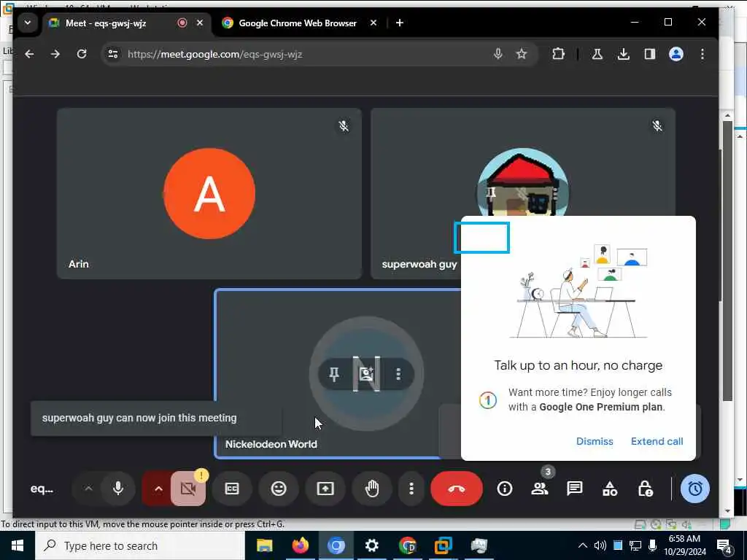The width and height of the screenshot is (747, 560).
Task: Open the emoji reactions button
Action: click(279, 489)
